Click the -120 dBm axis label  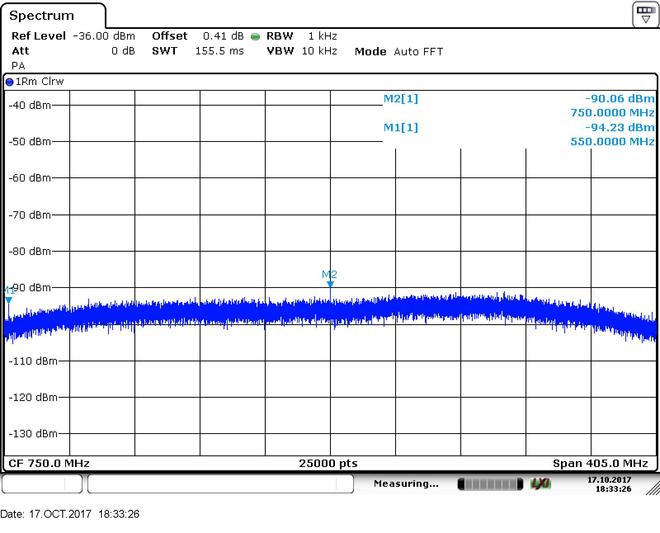click(x=33, y=397)
